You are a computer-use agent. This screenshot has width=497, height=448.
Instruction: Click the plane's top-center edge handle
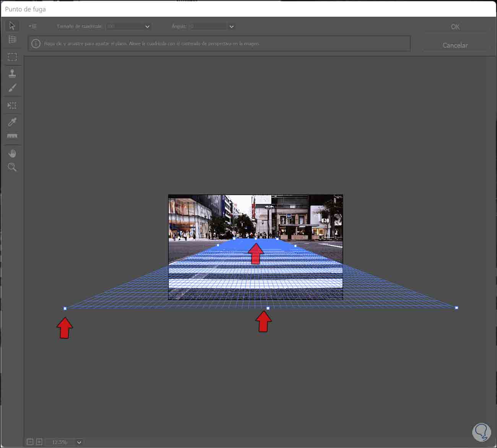point(256,239)
